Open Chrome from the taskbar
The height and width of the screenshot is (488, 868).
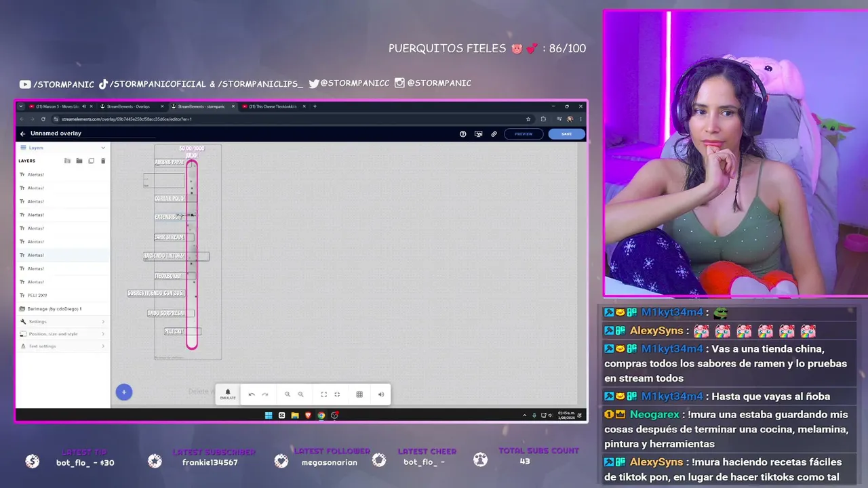pos(321,415)
